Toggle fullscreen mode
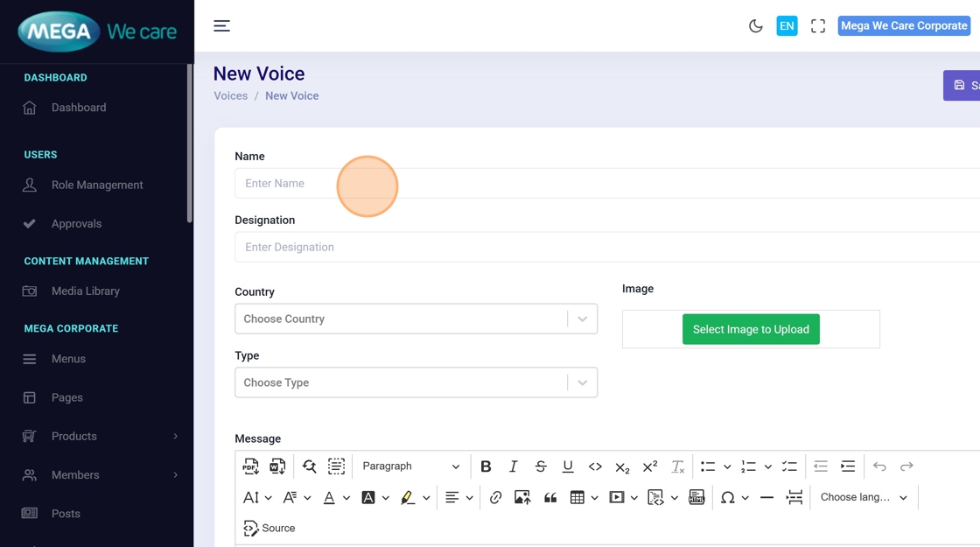This screenshot has width=980, height=547. tap(817, 26)
